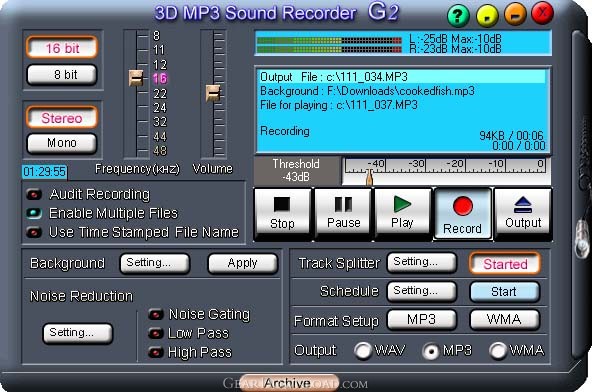Pause the recording
The image size is (592, 392).
click(x=343, y=213)
